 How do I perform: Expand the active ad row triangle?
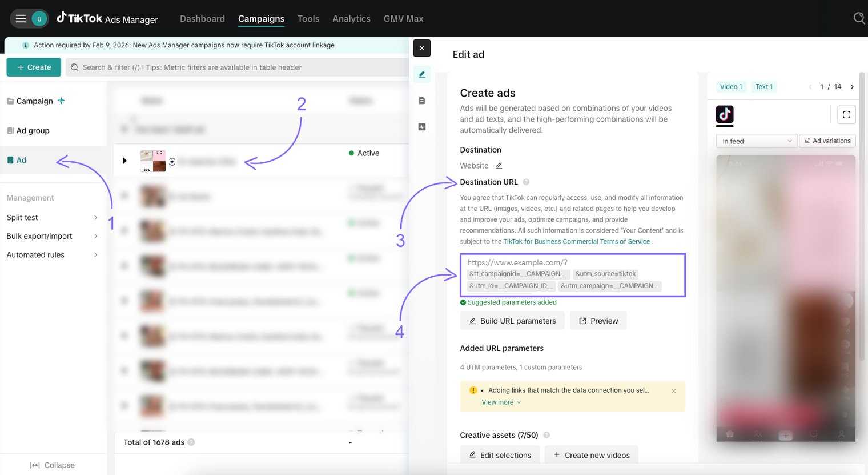124,161
